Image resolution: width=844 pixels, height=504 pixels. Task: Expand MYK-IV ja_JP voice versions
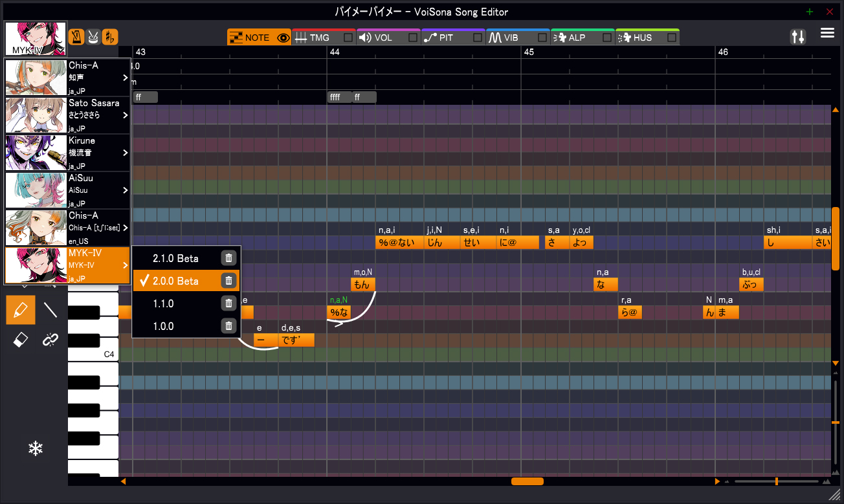pos(125,265)
